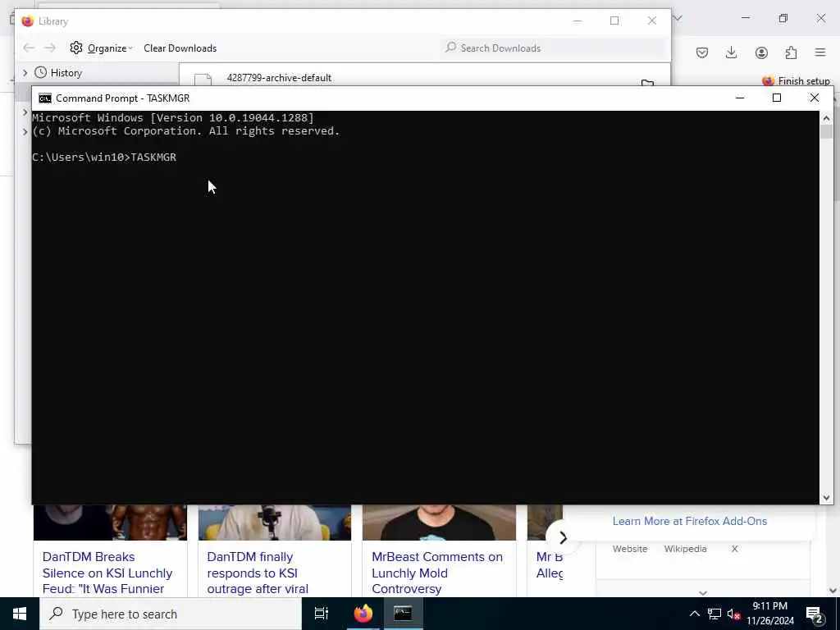Go forward with Library window forward arrow
This screenshot has height=630, width=840.
click(x=50, y=48)
